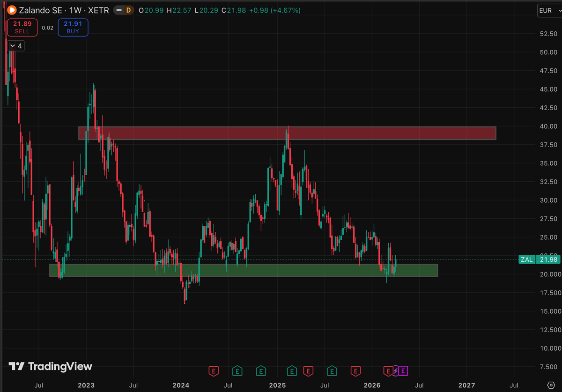Open the November 2025 red earnings marker
This screenshot has height=392, width=562.
(x=356, y=371)
